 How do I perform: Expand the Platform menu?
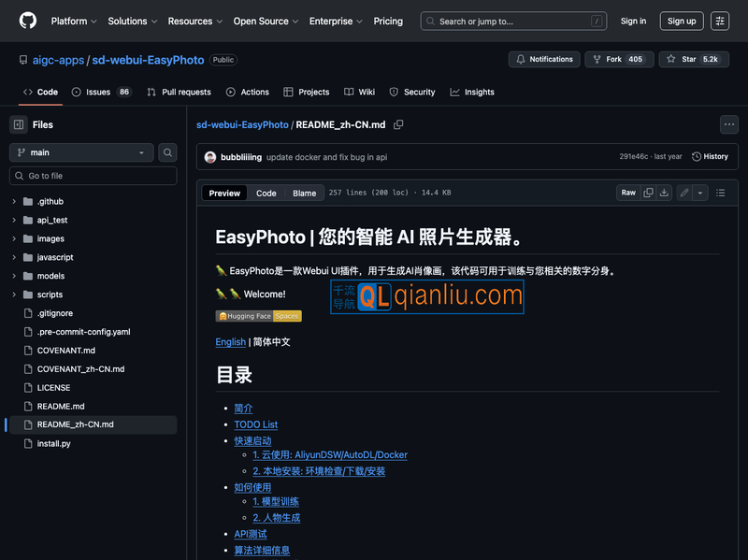(x=74, y=21)
